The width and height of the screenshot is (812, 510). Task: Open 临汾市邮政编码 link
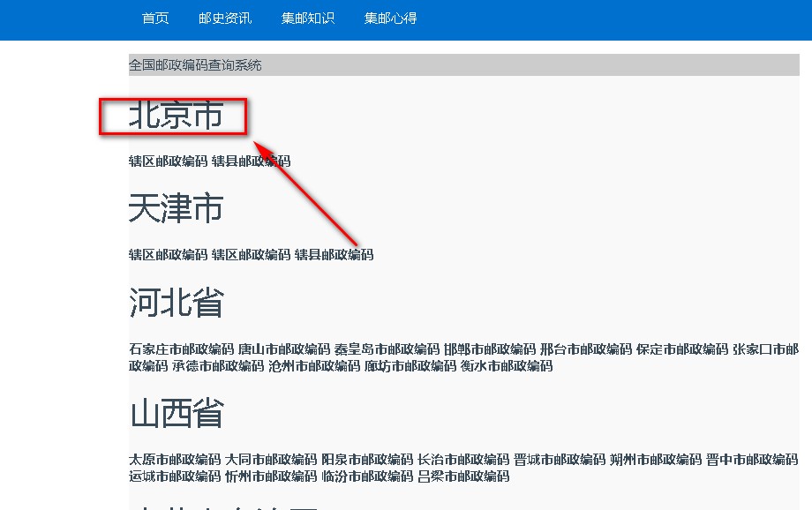[x=366, y=477]
